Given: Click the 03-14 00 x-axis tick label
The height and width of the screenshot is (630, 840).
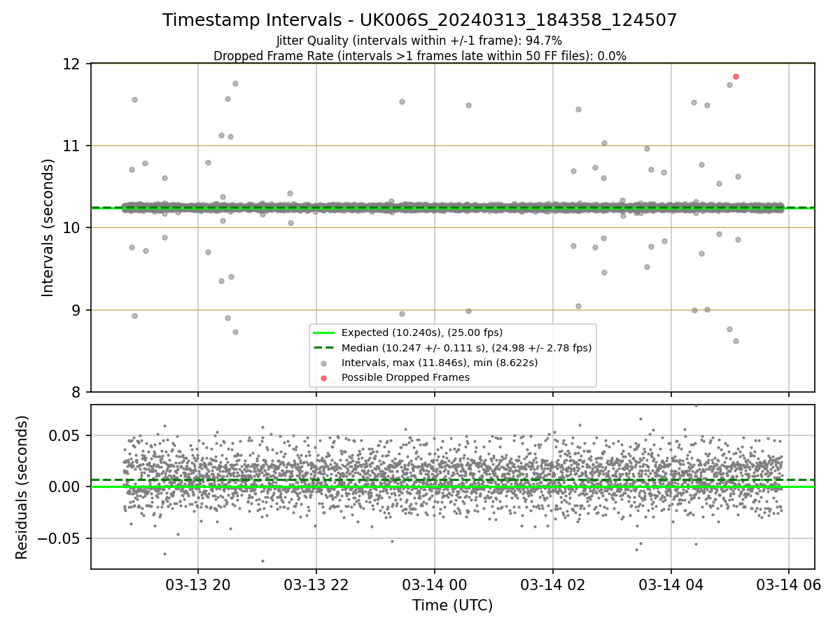Looking at the screenshot, I should tap(435, 584).
